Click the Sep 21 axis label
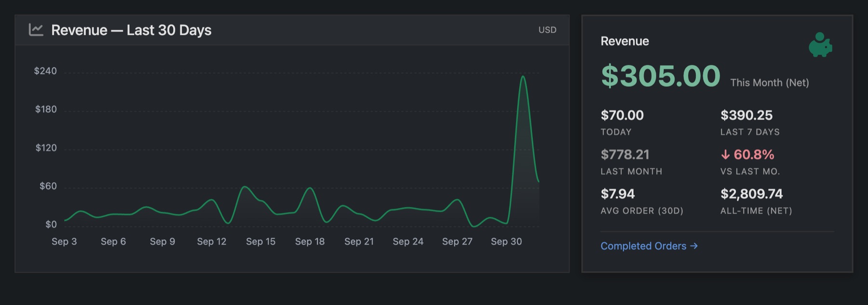Screen dimensions: 868x305 click(x=359, y=241)
